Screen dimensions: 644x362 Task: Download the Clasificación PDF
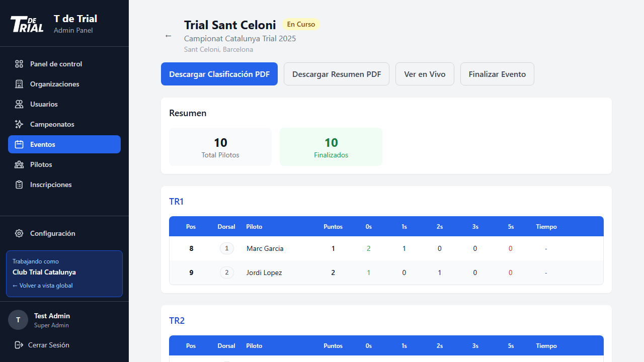(x=219, y=74)
